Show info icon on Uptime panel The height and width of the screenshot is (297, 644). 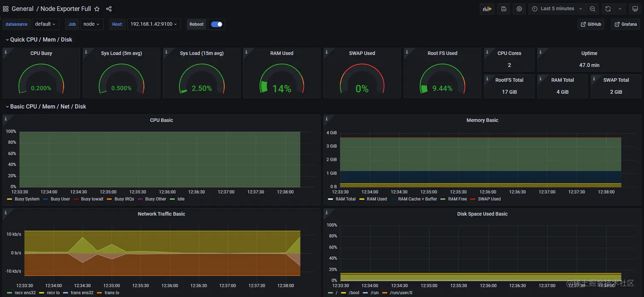[540, 52]
